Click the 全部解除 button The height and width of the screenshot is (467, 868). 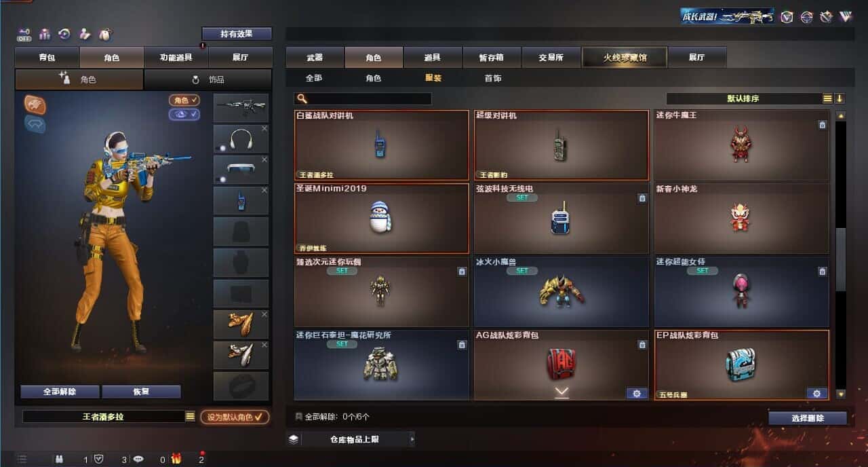(60, 392)
